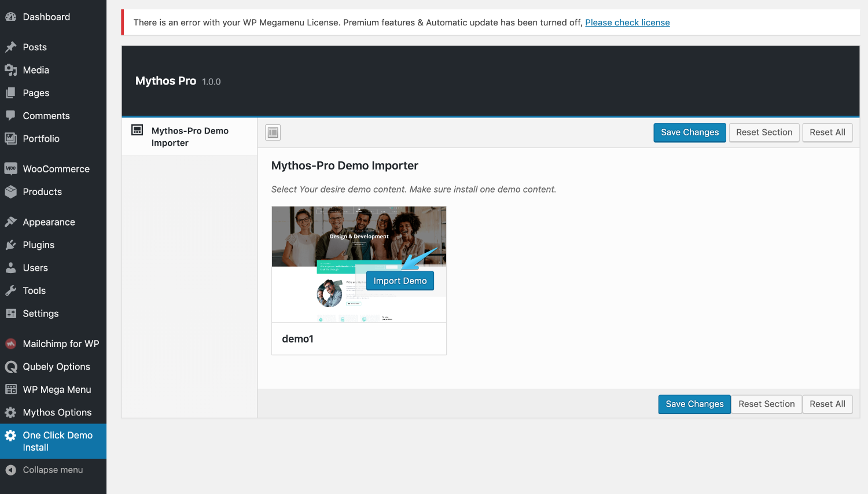Viewport: 868px width, 494px height.
Task: Click the top Reset All button
Action: 827,132
